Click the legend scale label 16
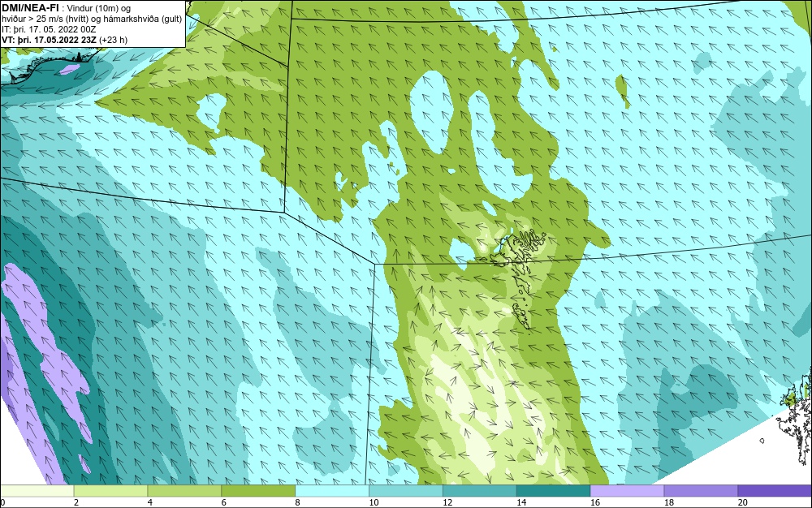The width and height of the screenshot is (812, 508). coord(595,502)
